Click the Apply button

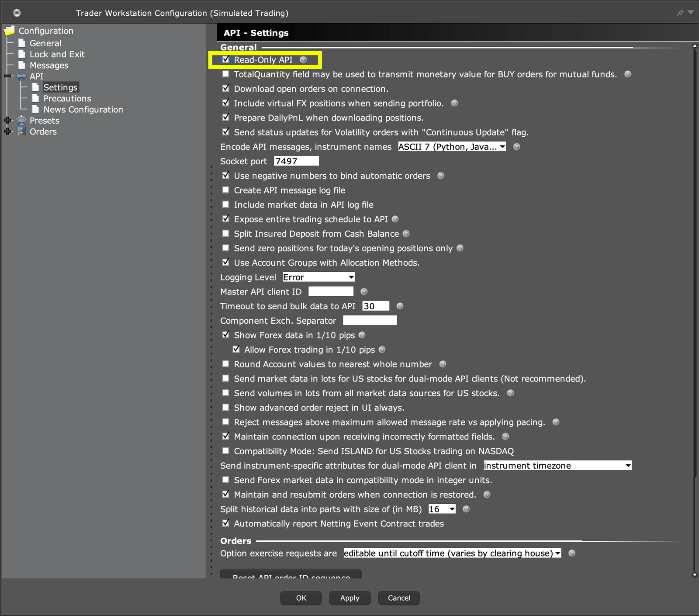point(349,598)
